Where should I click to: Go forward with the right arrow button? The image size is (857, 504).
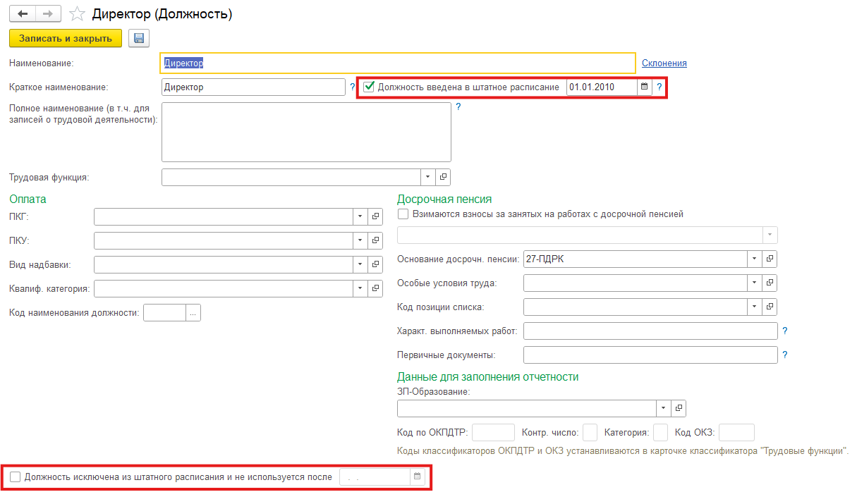coord(48,14)
